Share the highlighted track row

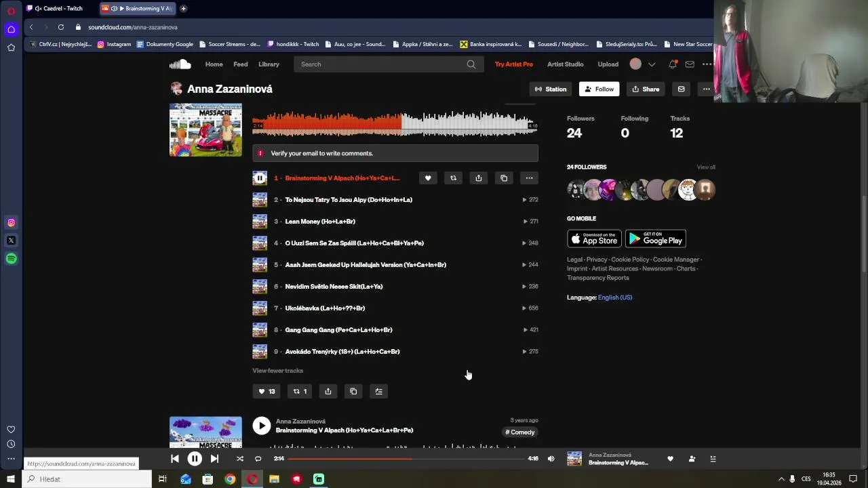click(479, 178)
